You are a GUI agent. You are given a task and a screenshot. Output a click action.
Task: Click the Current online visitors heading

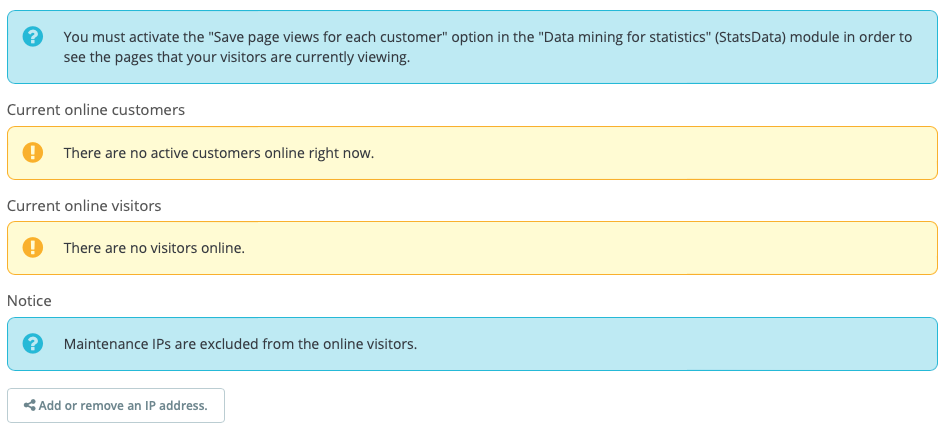click(84, 205)
